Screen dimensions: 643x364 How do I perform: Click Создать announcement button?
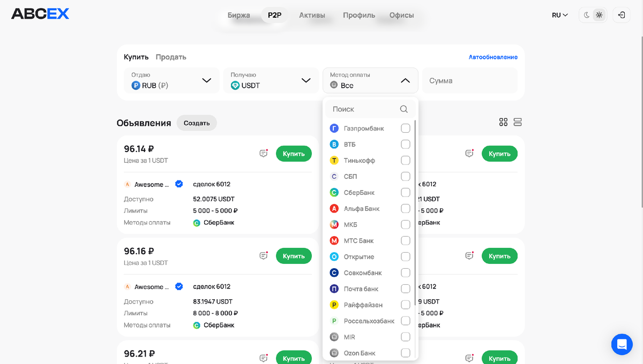click(197, 123)
